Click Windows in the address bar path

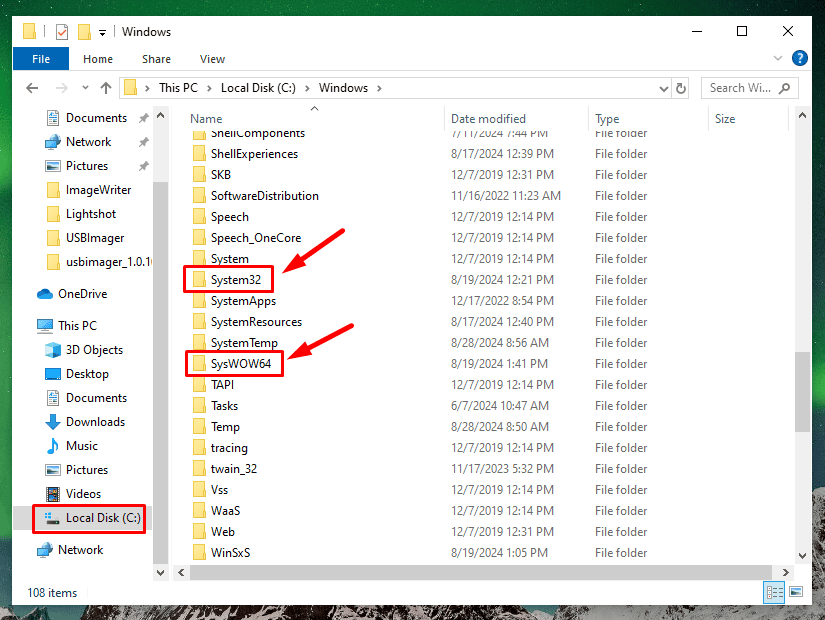click(343, 88)
